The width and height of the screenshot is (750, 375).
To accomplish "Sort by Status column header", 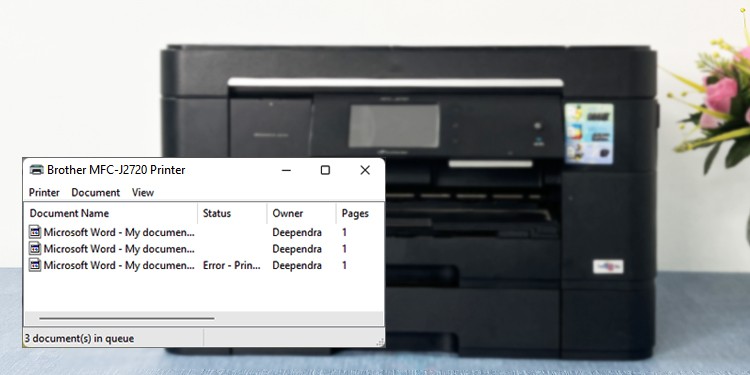I will [x=232, y=213].
